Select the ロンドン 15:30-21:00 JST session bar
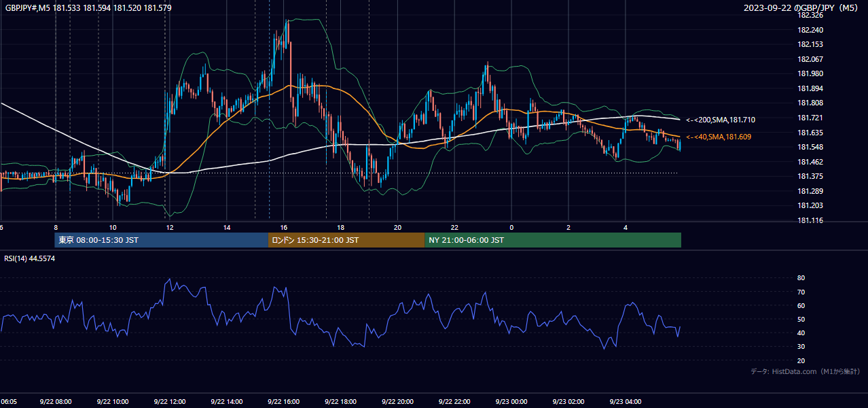The width and height of the screenshot is (868, 408). point(346,240)
